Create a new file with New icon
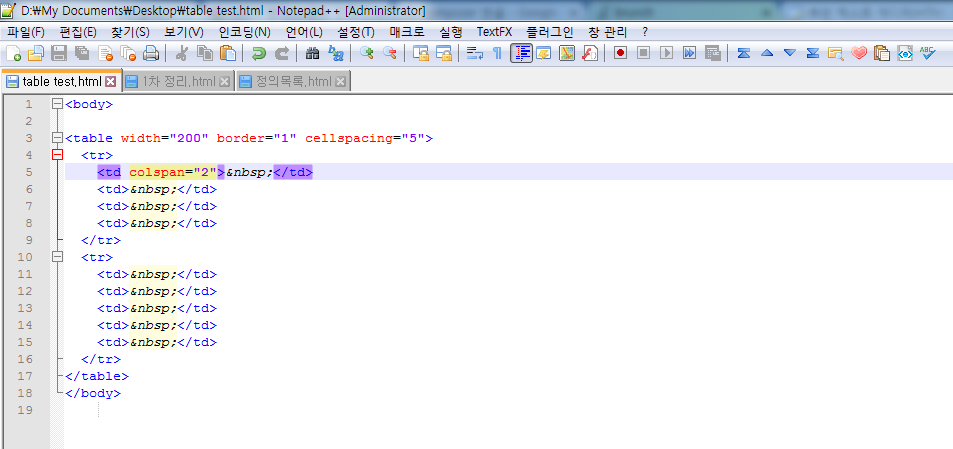 pos(13,53)
